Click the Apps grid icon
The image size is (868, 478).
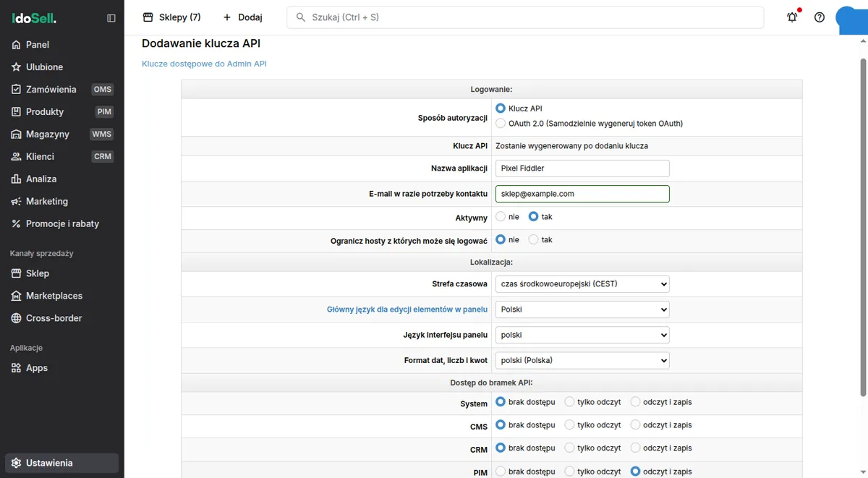[16, 368]
